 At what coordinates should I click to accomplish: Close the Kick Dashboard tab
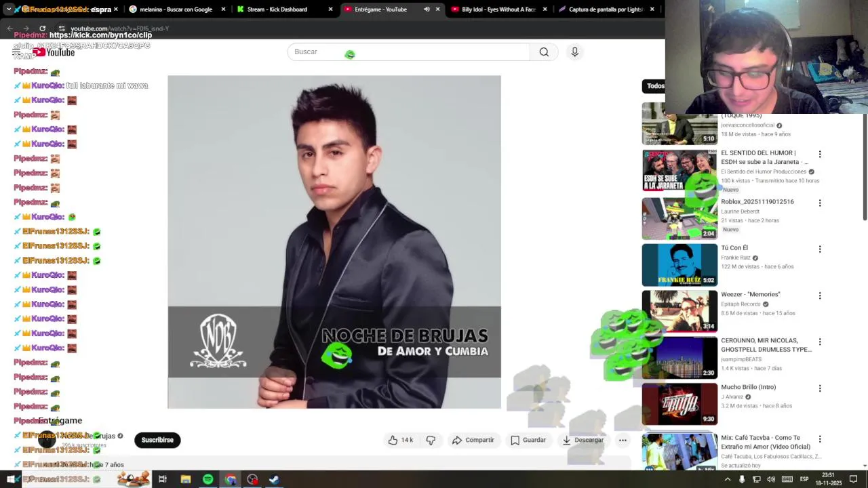[x=330, y=9]
